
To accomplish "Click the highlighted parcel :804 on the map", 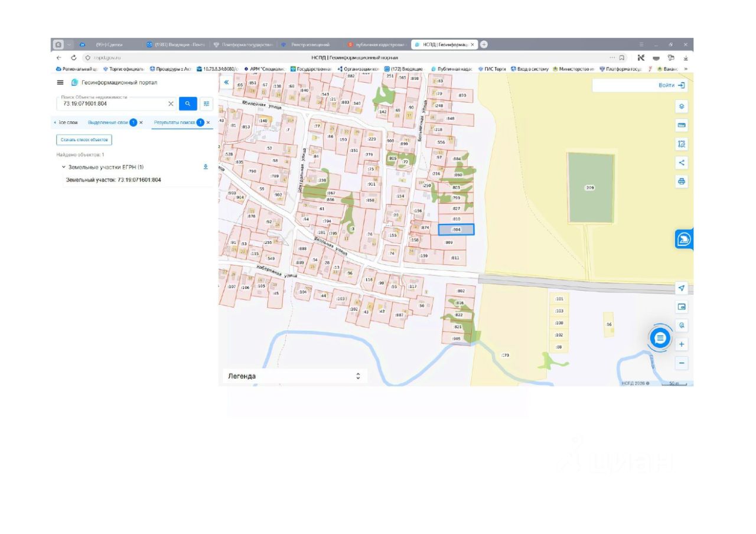I will (456, 229).
